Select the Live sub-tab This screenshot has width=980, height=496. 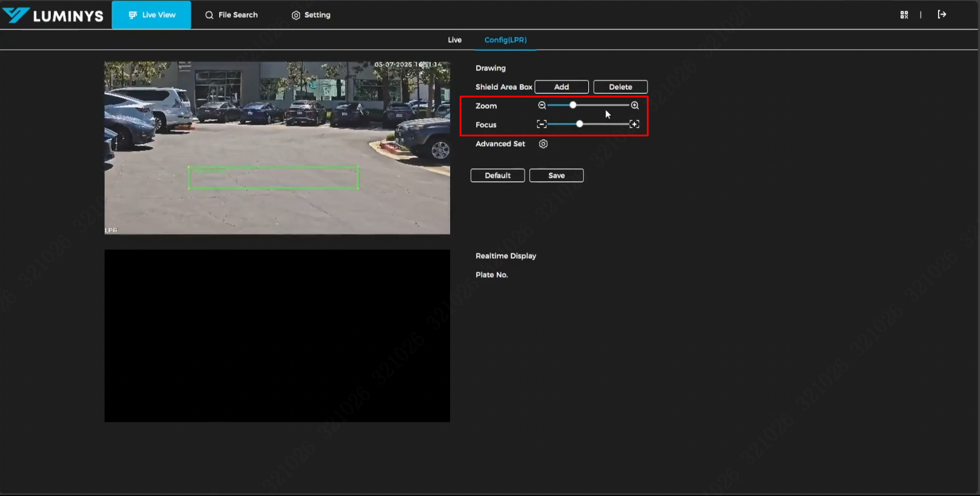[x=454, y=40]
